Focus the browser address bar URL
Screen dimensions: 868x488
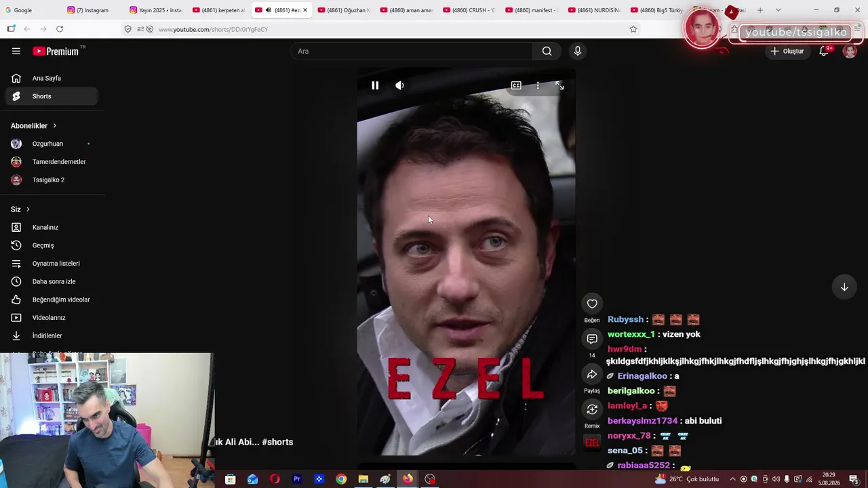(x=213, y=29)
